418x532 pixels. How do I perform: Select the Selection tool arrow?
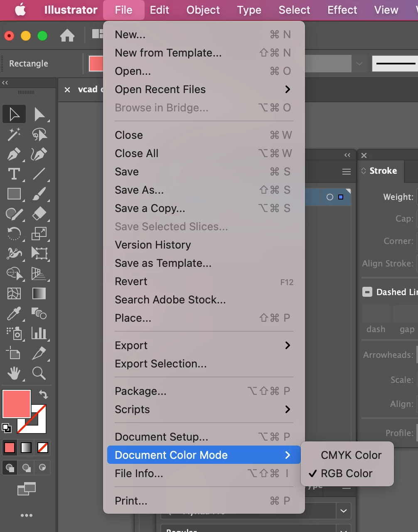pos(14,114)
